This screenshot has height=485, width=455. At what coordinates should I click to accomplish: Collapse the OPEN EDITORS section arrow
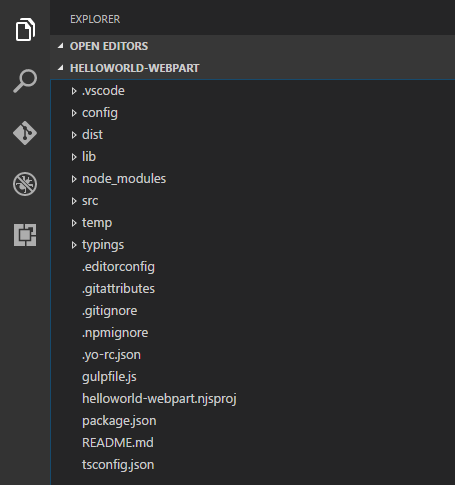coord(61,46)
